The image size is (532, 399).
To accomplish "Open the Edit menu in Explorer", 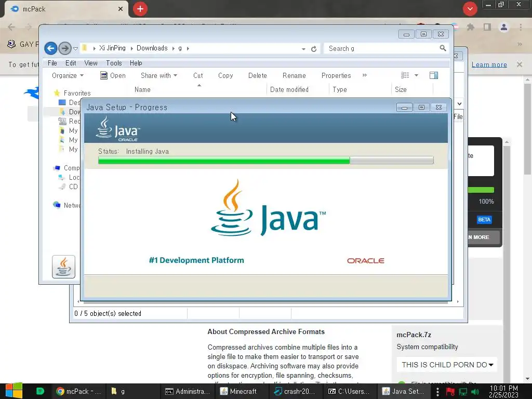I will coord(71,63).
